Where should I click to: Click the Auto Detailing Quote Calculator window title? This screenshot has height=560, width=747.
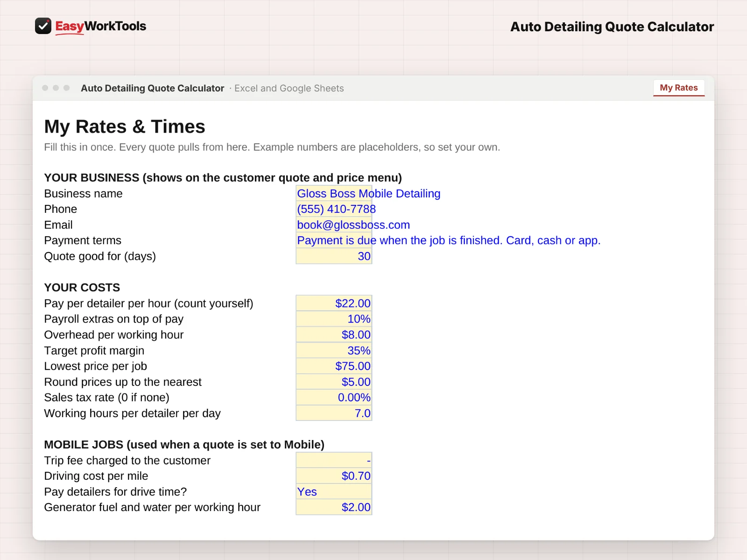click(x=153, y=88)
